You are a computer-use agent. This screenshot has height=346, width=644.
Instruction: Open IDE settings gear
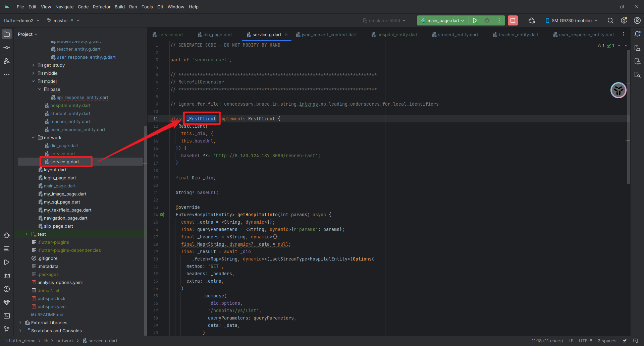624,20
